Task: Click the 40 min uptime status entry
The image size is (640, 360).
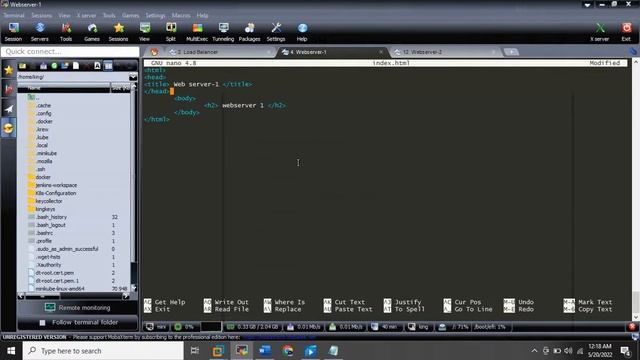Action: tap(385, 327)
